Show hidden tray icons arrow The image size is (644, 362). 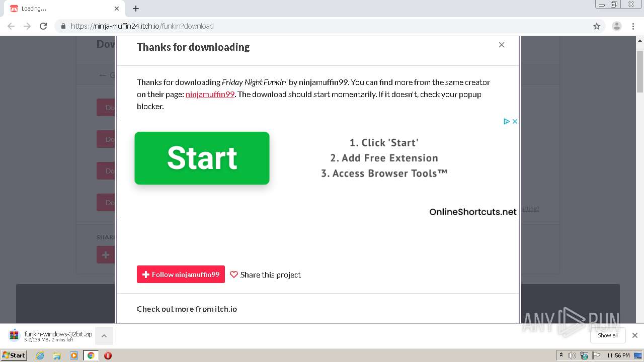click(561, 355)
